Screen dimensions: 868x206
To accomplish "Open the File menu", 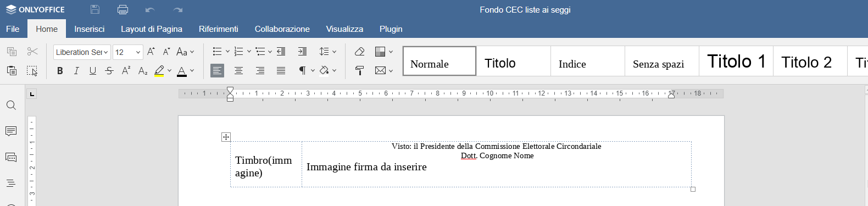I will click(x=13, y=29).
